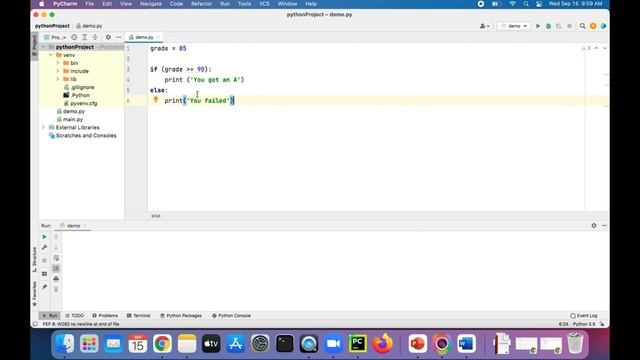
Task: Open run configuration wrench in Run panel
Action: click(x=44, y=247)
